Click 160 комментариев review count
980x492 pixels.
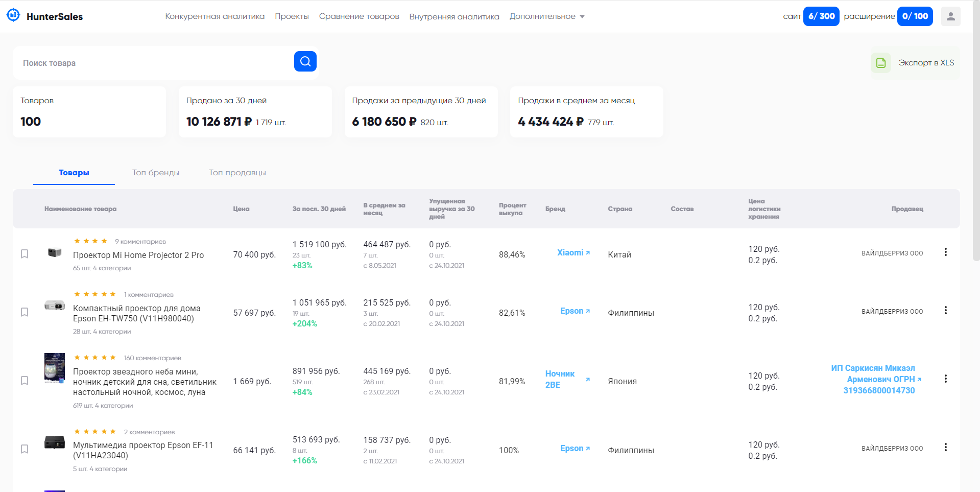tap(153, 358)
